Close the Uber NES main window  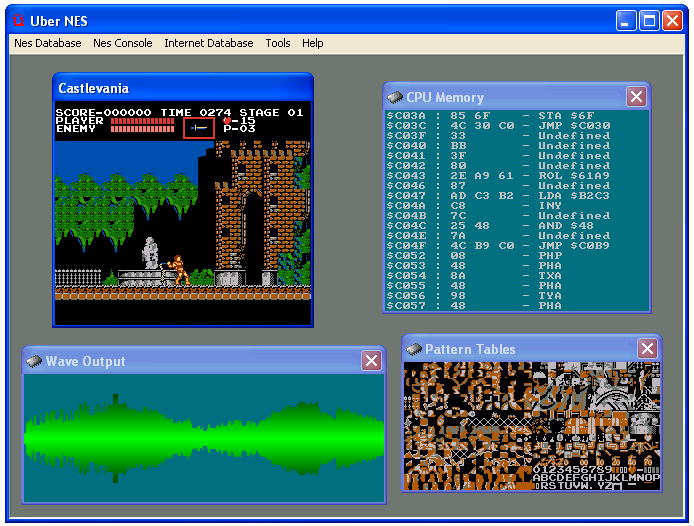(672, 20)
